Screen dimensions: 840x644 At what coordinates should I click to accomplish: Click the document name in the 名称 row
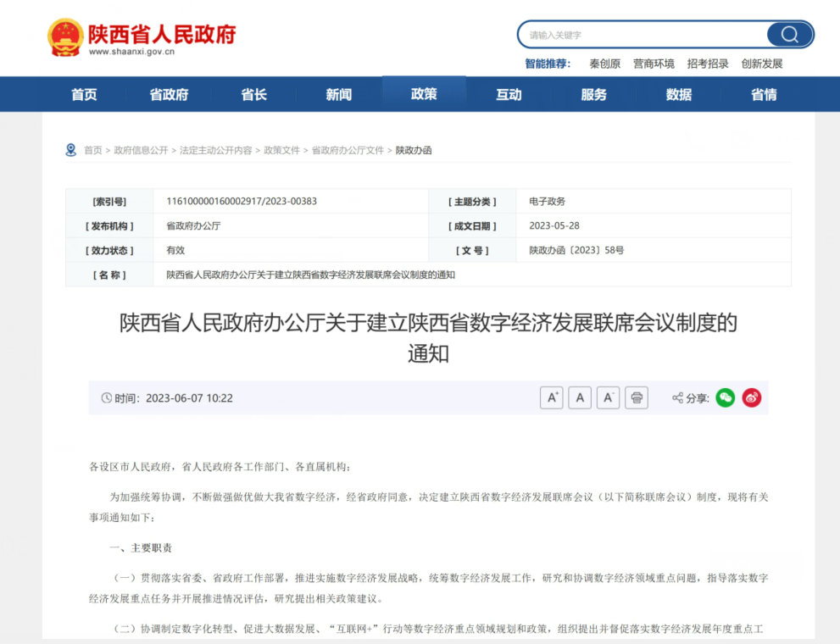click(311, 275)
